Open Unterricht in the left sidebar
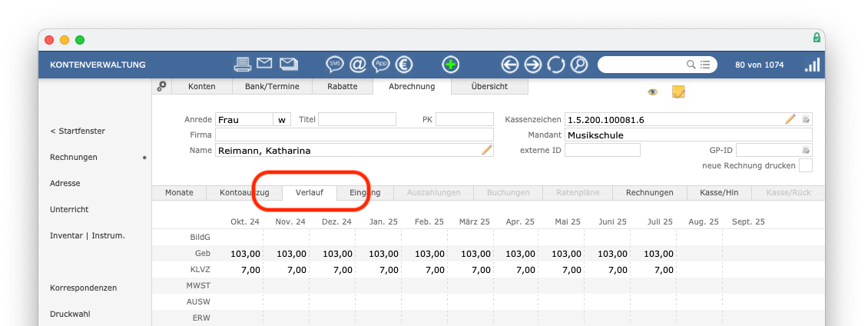 [x=69, y=210]
